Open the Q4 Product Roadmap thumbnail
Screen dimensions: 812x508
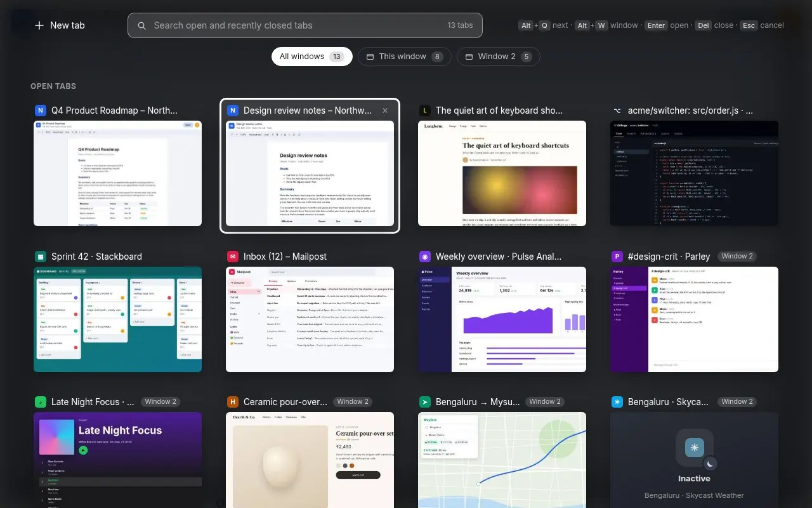point(118,173)
